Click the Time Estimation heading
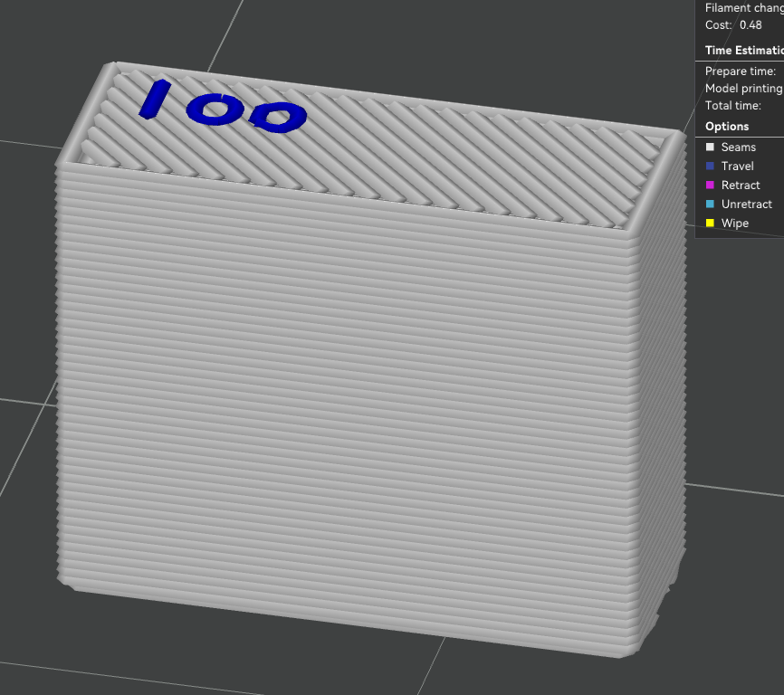Image resolution: width=784 pixels, height=695 pixels. point(744,51)
